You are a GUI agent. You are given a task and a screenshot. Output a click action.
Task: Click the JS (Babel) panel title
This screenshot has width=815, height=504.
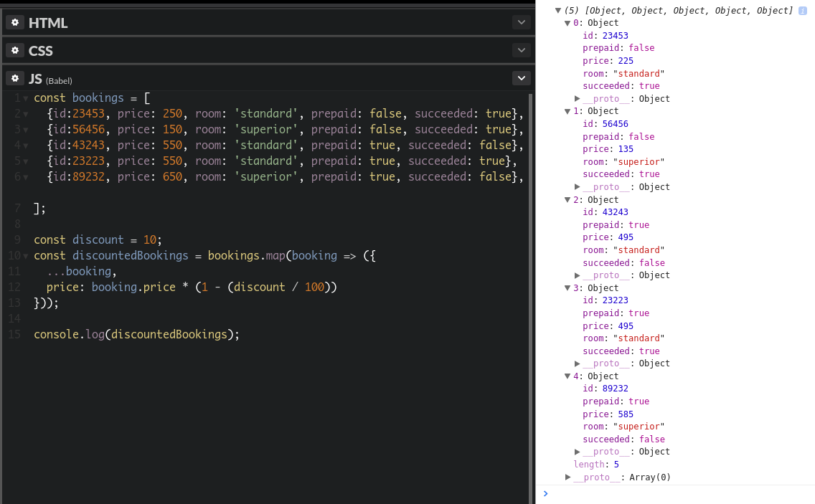[50, 79]
